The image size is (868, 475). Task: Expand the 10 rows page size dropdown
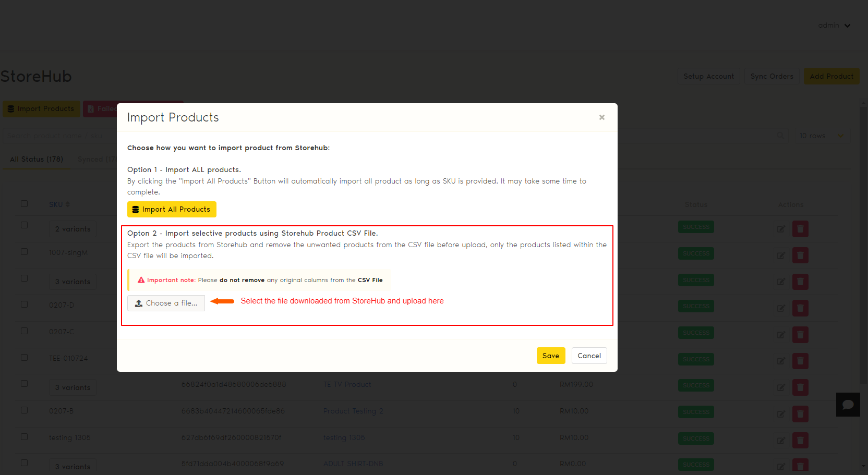(822, 136)
